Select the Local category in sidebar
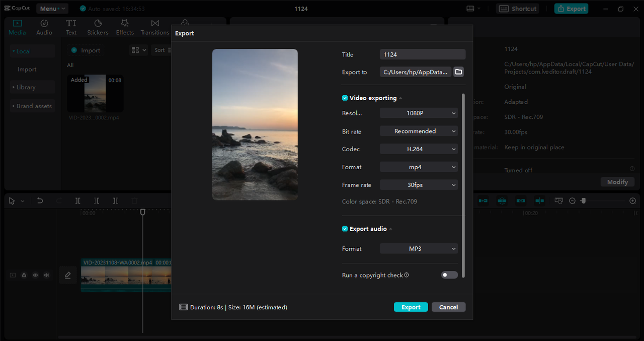 (x=32, y=51)
